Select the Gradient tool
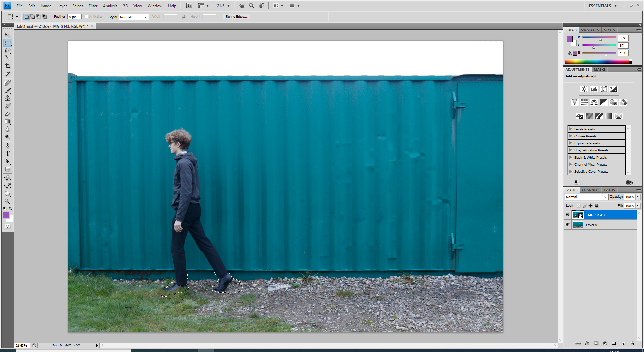The height and width of the screenshot is (352, 644). (8, 122)
